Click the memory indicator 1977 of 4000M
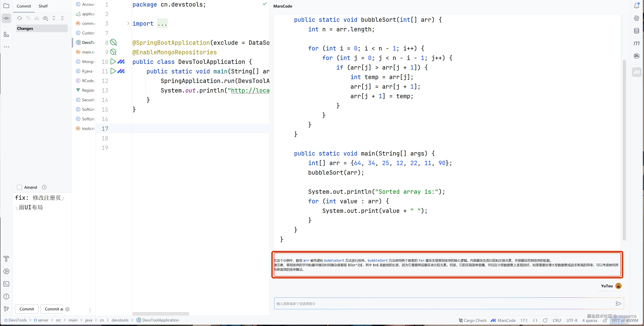This screenshot has height=326, width=644. (624, 320)
